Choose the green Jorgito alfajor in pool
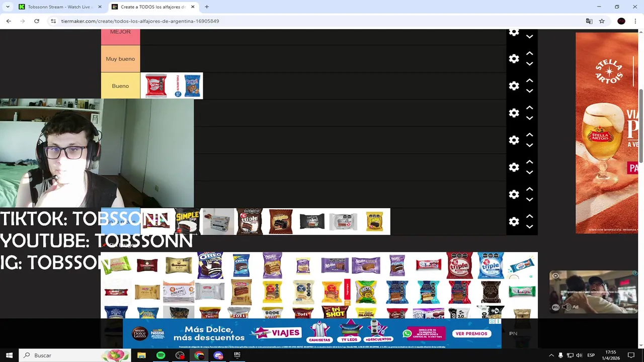The width and height of the screenshot is (644, 362). (x=522, y=292)
